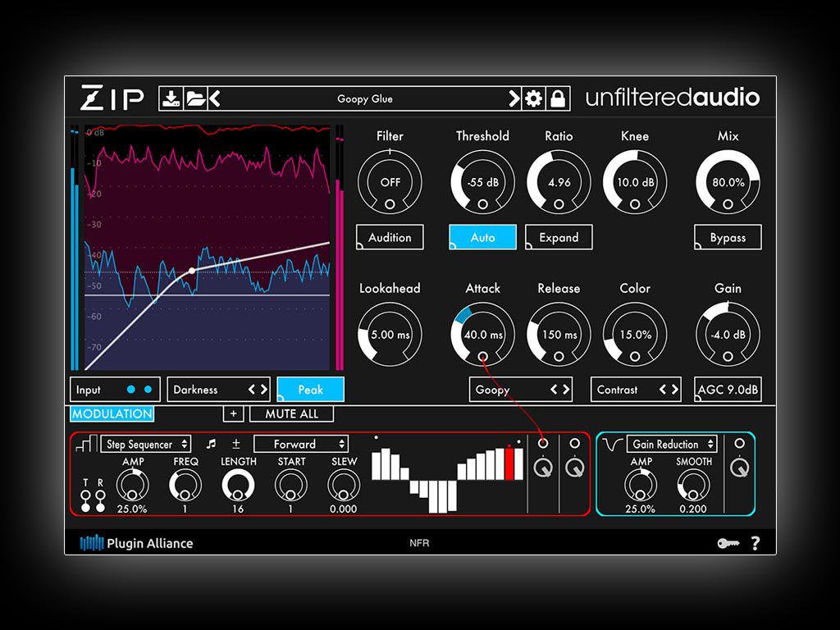Select the MODULATION tab
The width and height of the screenshot is (840, 630).
coord(110,414)
